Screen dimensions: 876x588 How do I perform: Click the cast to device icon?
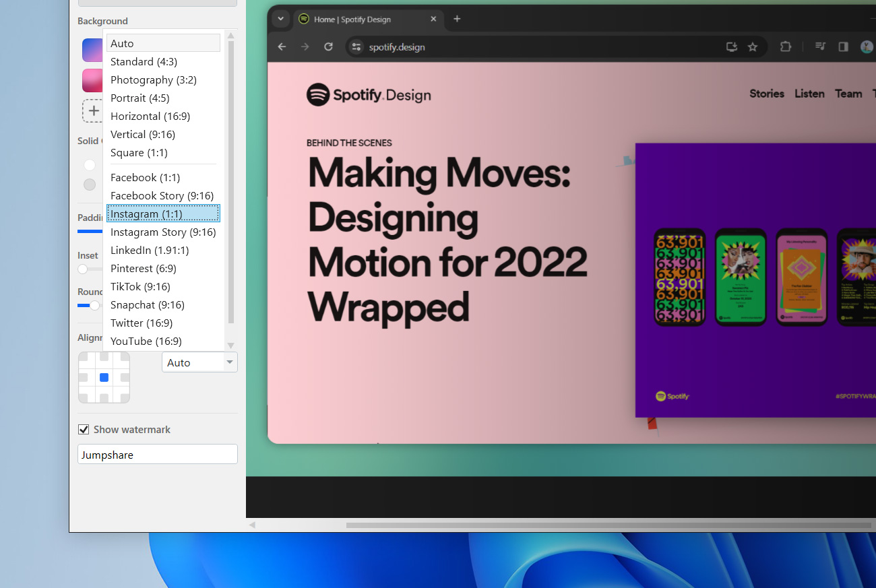tap(731, 46)
